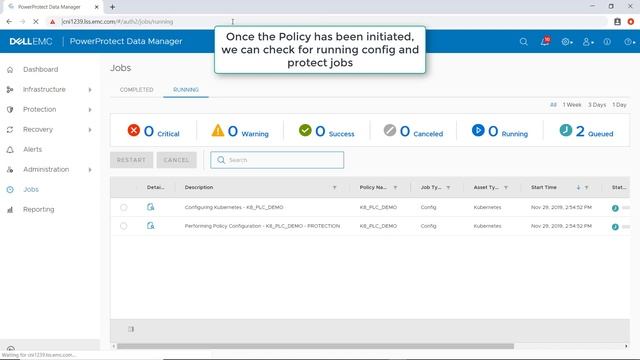Filter by Queued status icon
The width and height of the screenshot is (640, 360).
pos(566,130)
